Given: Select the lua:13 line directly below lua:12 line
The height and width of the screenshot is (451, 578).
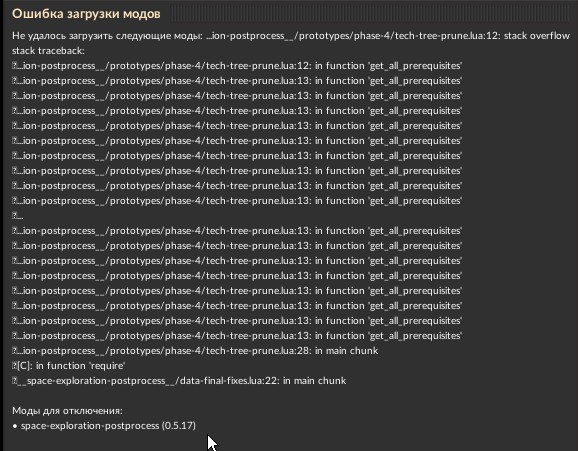Looking at the screenshot, I should tap(237, 81).
